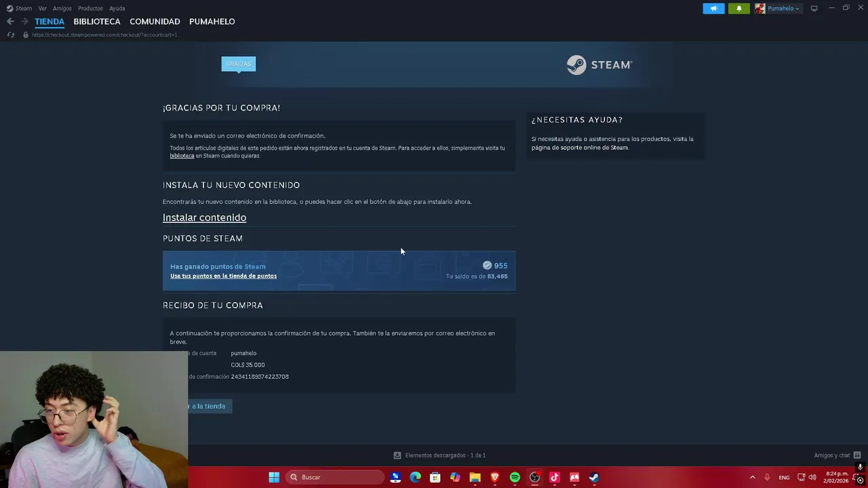This screenshot has width=868, height=488.
Task: Click the Steam points coin icon
Action: pos(487,266)
